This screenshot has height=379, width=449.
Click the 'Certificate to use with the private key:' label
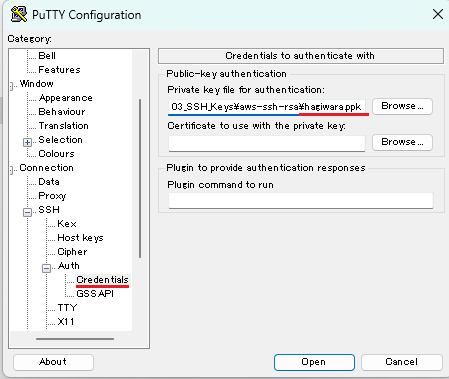coord(256,126)
